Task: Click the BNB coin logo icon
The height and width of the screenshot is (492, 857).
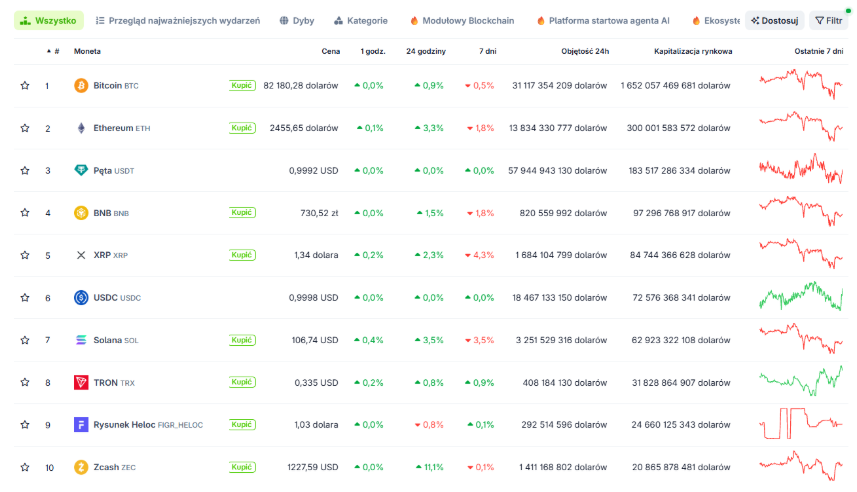Action: [81, 213]
